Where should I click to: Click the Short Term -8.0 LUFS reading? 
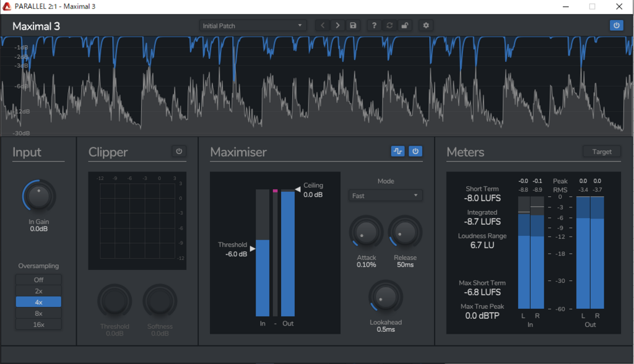pyautogui.click(x=482, y=198)
